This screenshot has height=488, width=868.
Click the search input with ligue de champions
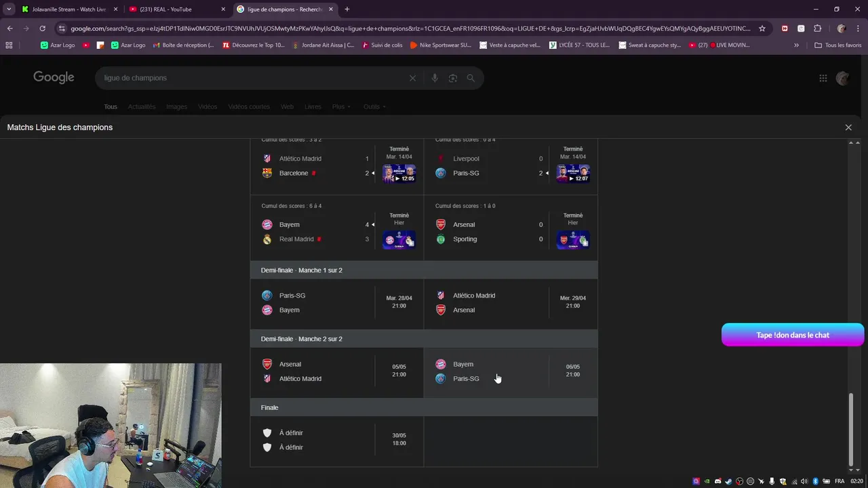(x=251, y=78)
